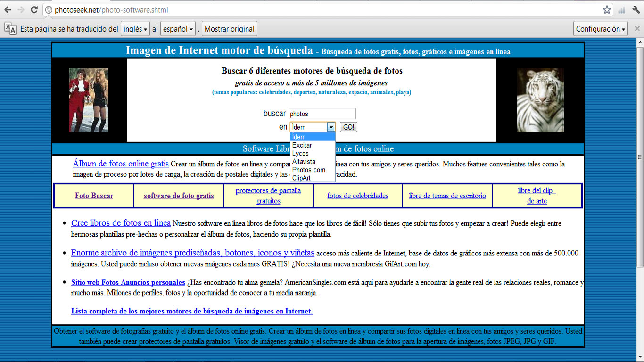Image resolution: width=644 pixels, height=362 pixels.
Task: Open the fotos de celebridades link
Action: coord(358,196)
